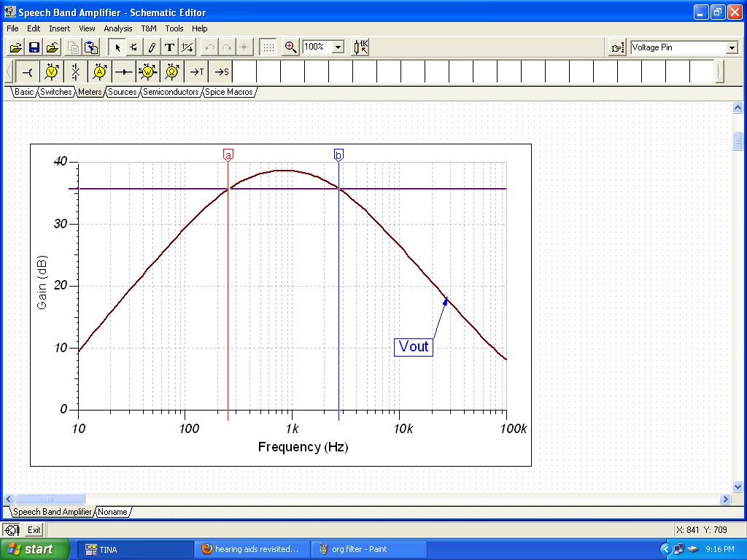Click the zoom magnifier icon
The image size is (747, 560).
(290, 47)
